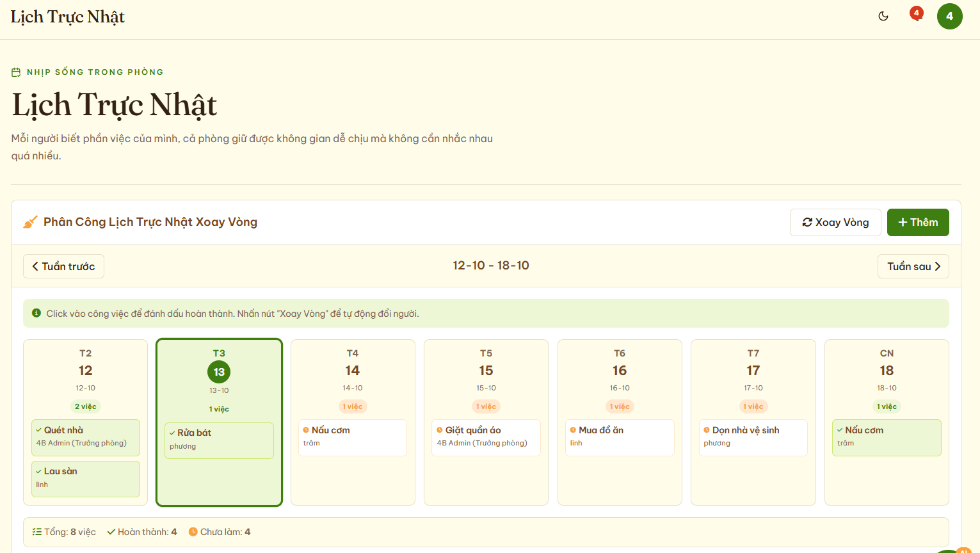Open notifications bell with badge 4

click(916, 15)
